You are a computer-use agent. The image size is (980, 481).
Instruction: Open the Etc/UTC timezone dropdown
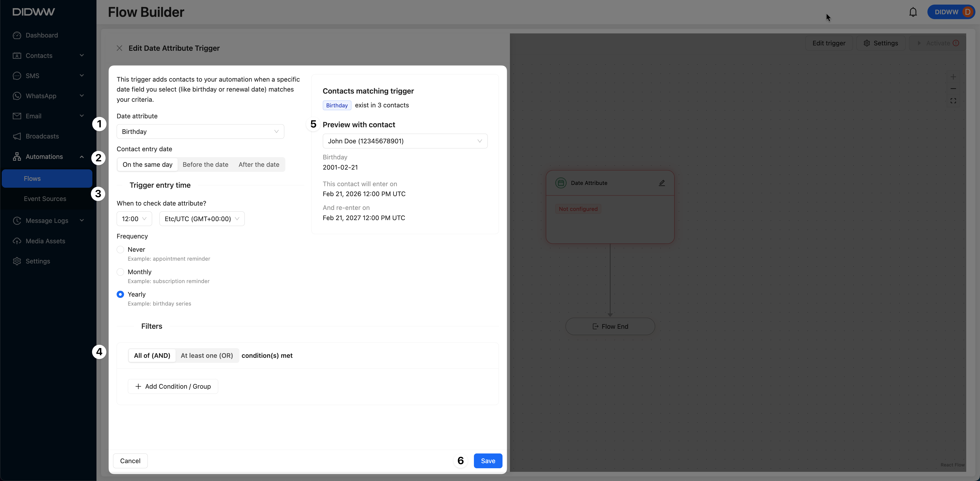point(202,219)
